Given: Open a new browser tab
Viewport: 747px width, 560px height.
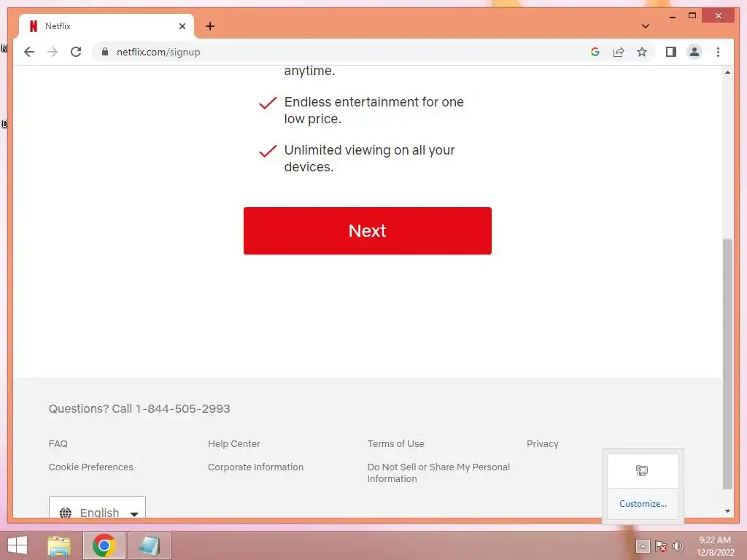Looking at the screenshot, I should pyautogui.click(x=210, y=26).
